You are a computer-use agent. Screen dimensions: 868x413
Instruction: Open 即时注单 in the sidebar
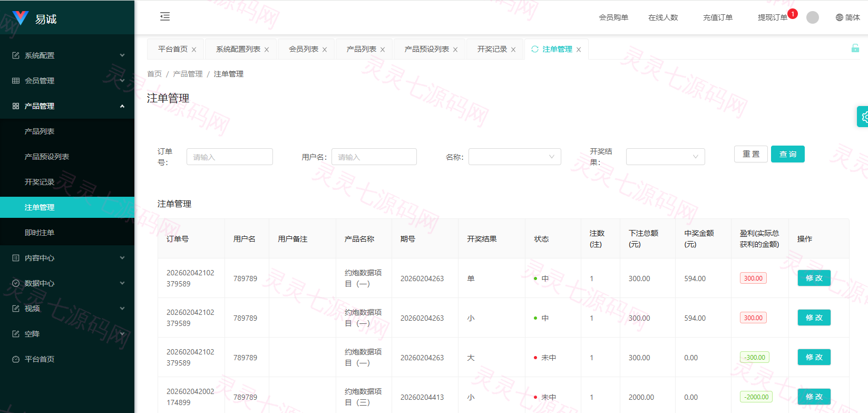[67, 233]
